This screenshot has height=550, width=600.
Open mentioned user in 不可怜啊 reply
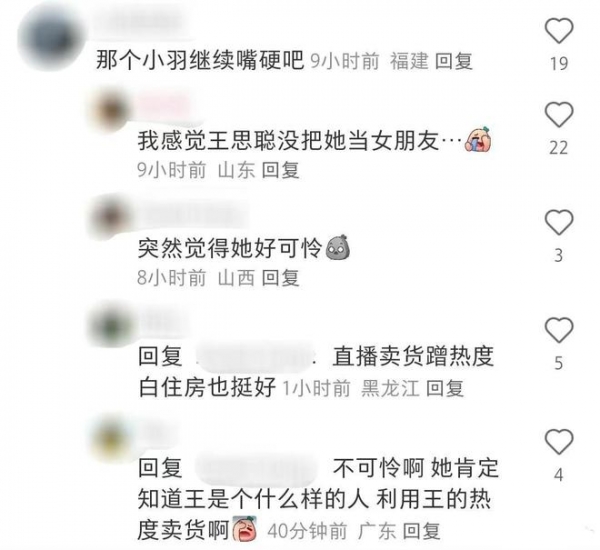(256, 468)
